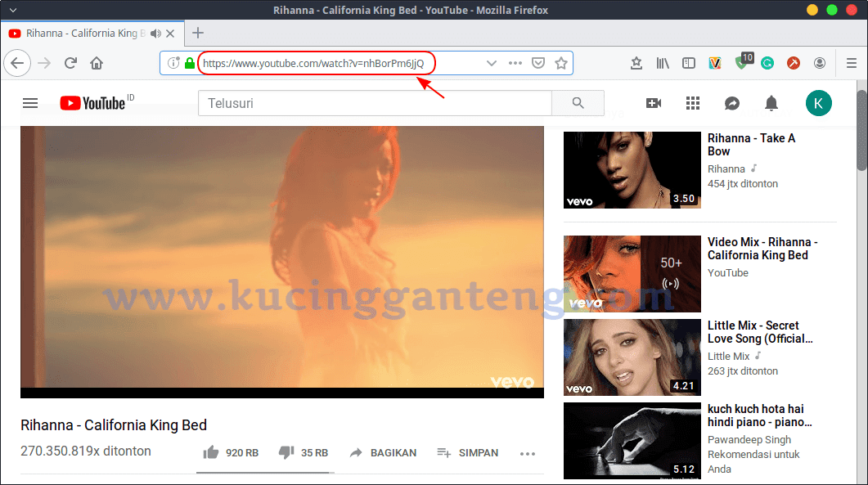Click kuch kuch hota hai hindi piano title
The width and height of the screenshot is (868, 485).
(759, 415)
